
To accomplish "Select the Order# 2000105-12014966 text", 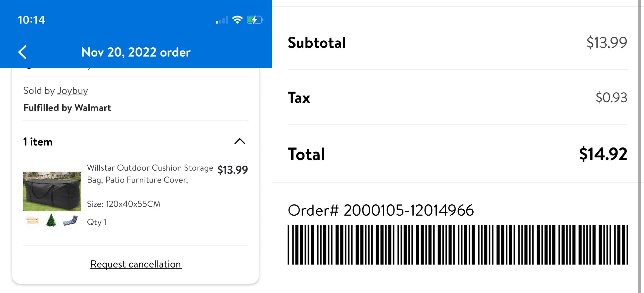I will click(x=381, y=210).
